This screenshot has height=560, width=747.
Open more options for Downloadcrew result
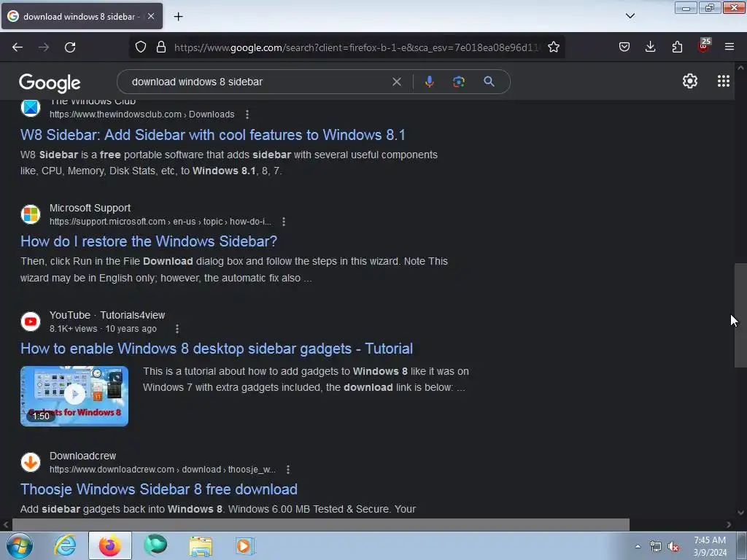point(287,470)
